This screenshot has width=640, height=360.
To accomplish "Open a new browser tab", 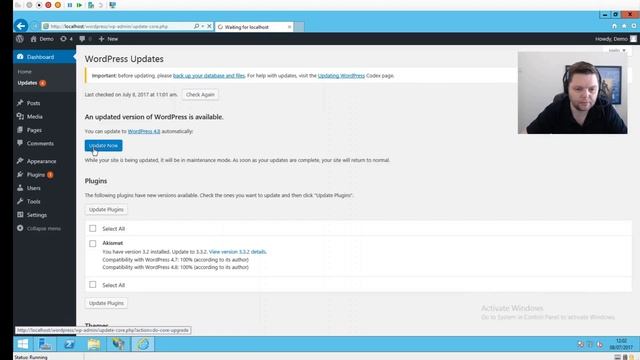I will point(299,27).
